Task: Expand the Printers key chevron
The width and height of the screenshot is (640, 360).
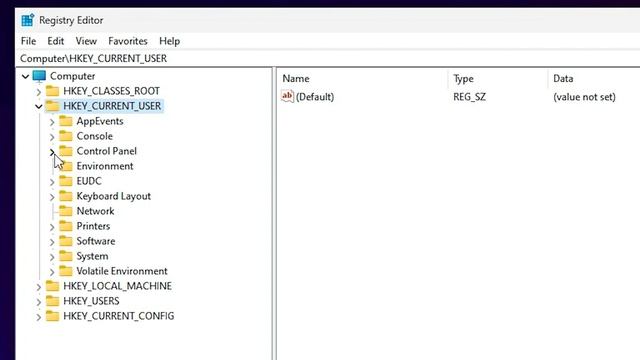Action: (x=52, y=227)
